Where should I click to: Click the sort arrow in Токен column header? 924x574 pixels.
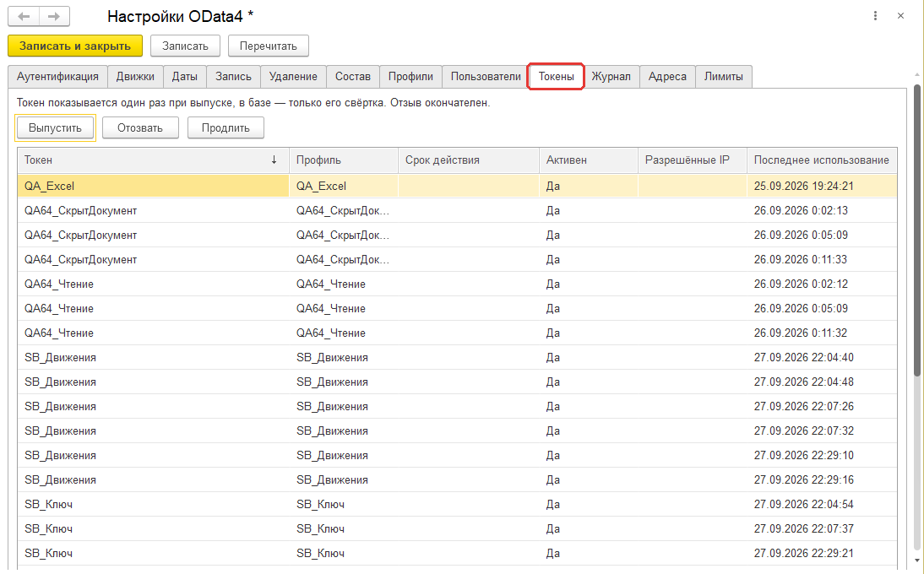(274, 160)
